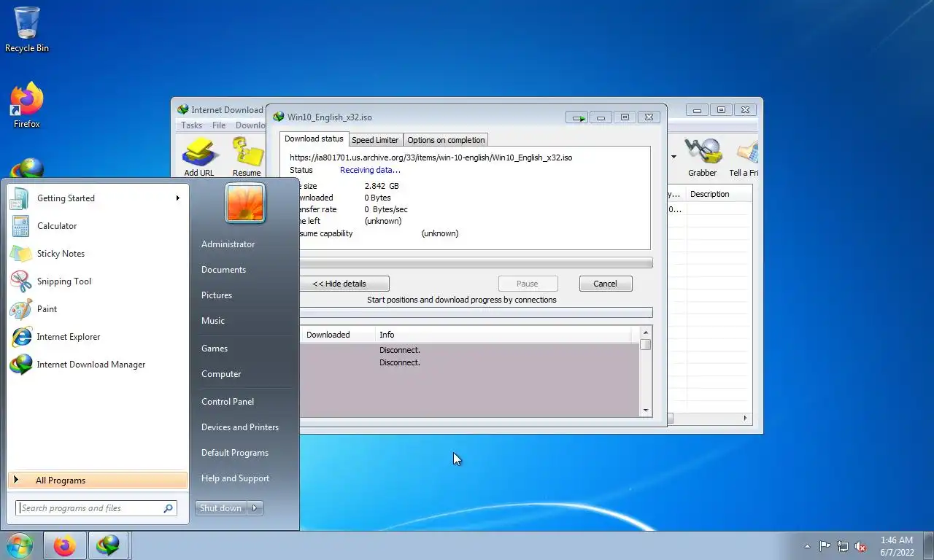Click IDM list horizontal scroll right arrow
This screenshot has width=934, height=560.
(x=745, y=419)
